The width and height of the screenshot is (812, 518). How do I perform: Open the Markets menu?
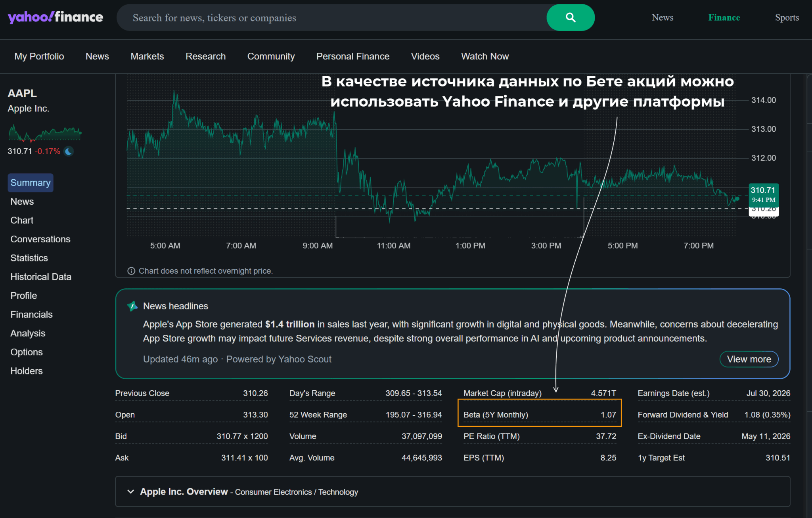(147, 56)
